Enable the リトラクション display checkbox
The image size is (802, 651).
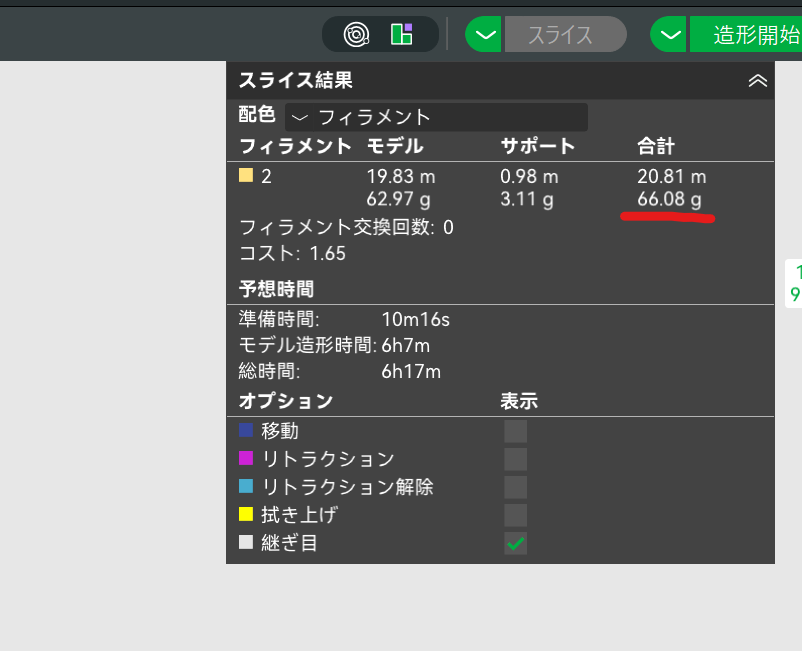[515, 459]
